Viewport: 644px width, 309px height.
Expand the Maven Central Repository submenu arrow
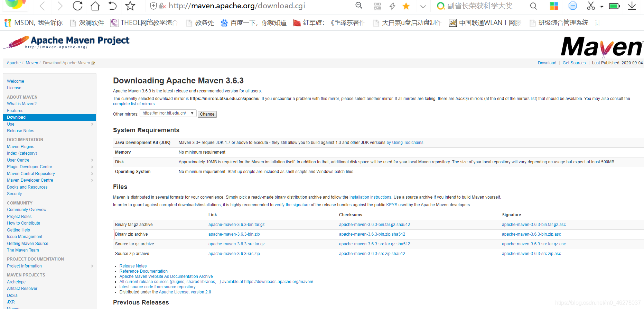[92, 174]
